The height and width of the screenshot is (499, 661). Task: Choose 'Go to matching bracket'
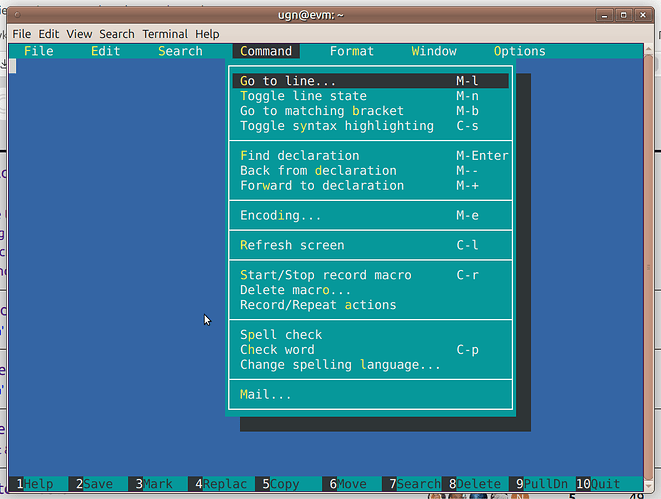click(x=322, y=111)
